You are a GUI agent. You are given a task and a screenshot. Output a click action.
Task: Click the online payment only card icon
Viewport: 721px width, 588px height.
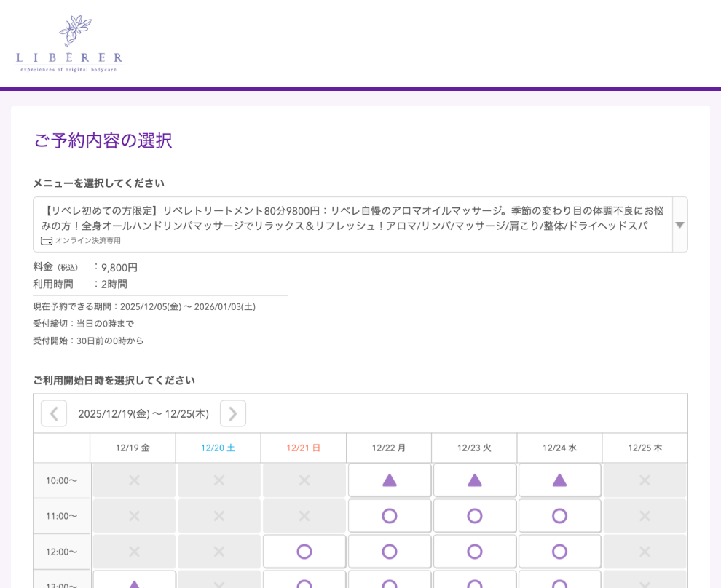click(x=47, y=241)
